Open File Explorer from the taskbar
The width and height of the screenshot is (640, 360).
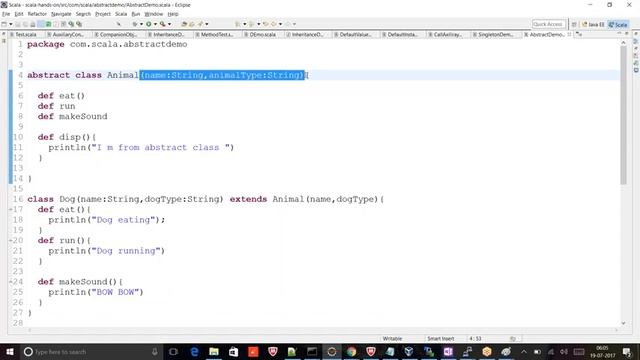(x=213, y=351)
